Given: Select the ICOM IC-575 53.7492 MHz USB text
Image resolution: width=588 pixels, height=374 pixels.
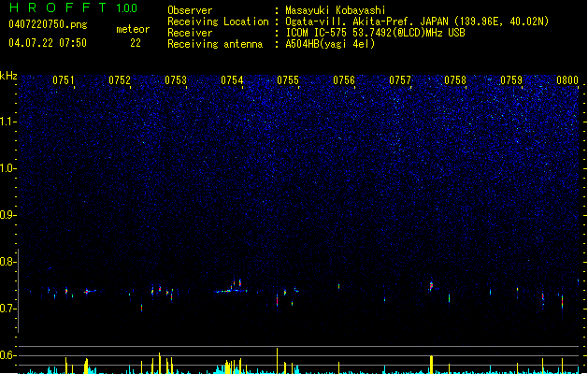Looking at the screenshot, I should pos(375,33).
